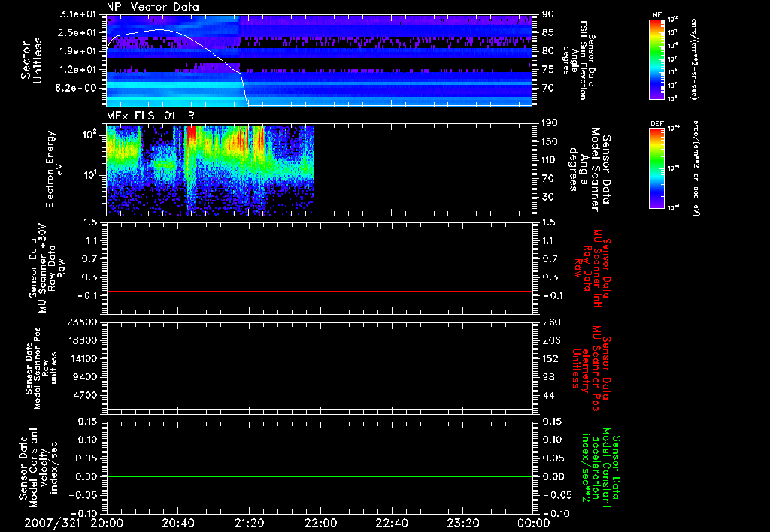The width and height of the screenshot is (770, 532).
Task: Click the "90" sun elevation tick value
Action: tap(548, 14)
